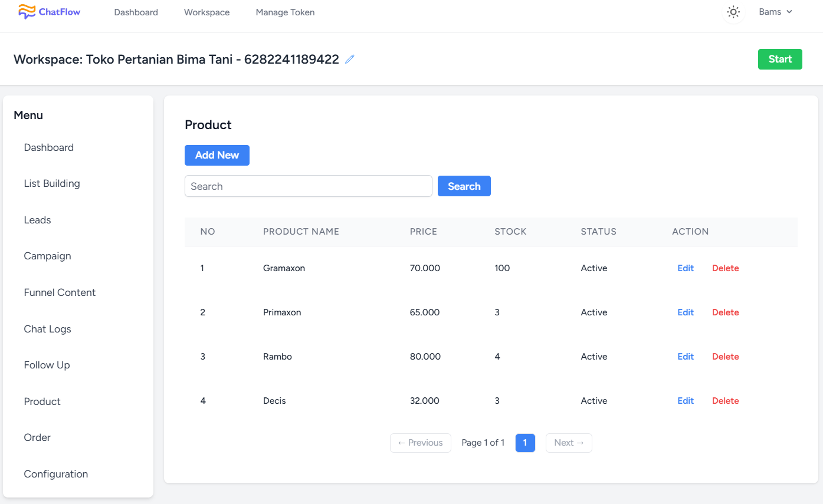The height and width of the screenshot is (504, 823).
Task: Select Funnel Content in the side menu
Action: (60, 292)
